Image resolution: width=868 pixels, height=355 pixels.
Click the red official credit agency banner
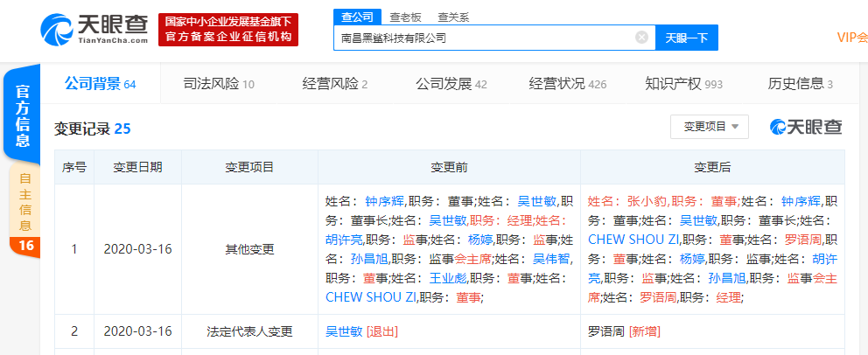228,30
